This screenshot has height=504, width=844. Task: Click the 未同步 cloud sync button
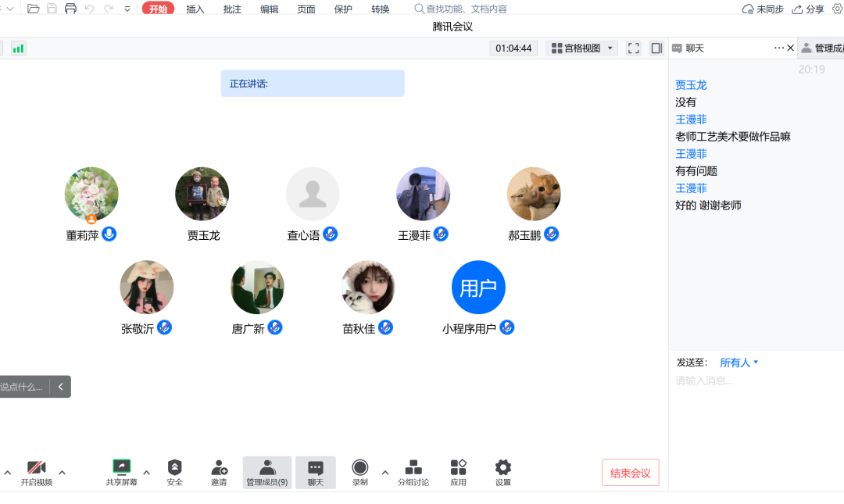(763, 9)
